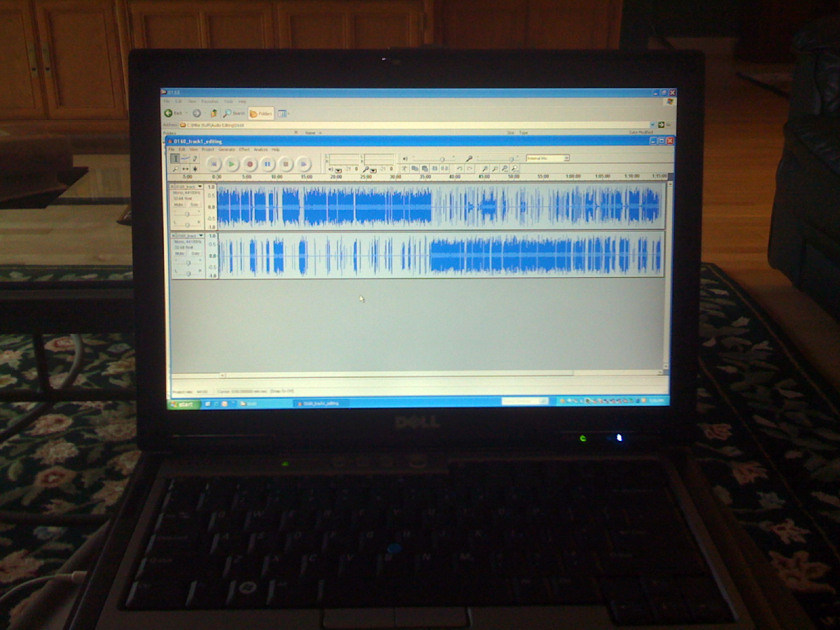
Task: Select the Time Shift tool
Action: 185,169
